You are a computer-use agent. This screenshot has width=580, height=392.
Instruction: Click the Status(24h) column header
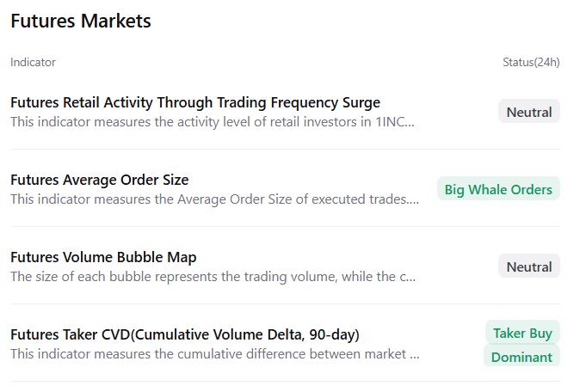(531, 62)
